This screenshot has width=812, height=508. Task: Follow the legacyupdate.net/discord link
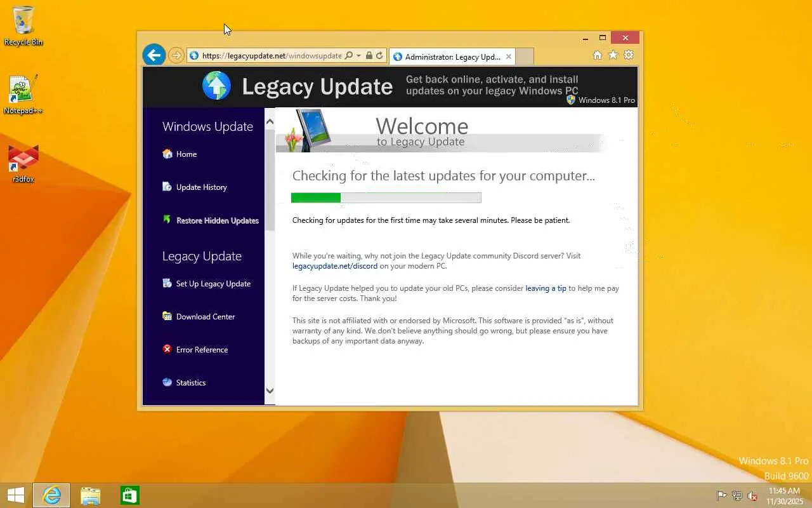[335, 266]
